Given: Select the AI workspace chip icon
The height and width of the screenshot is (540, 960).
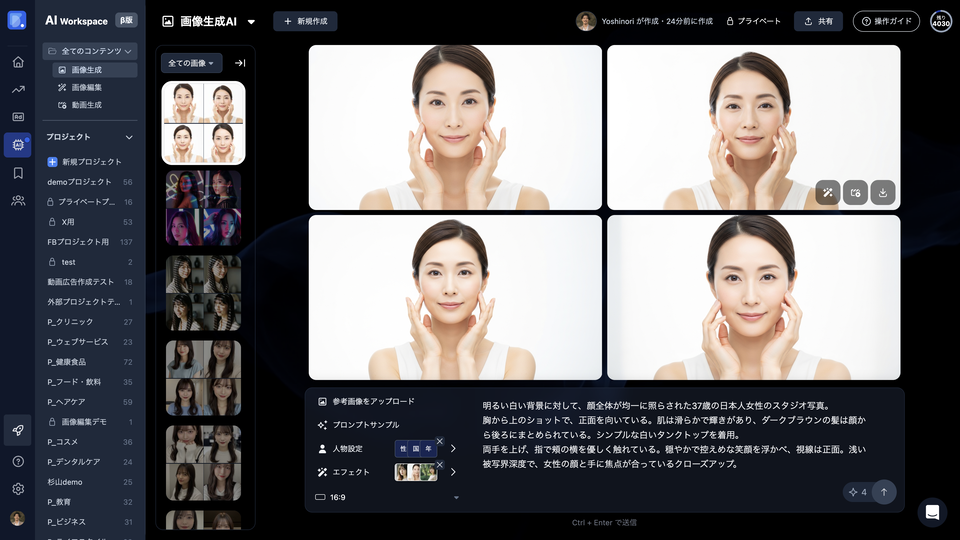Looking at the screenshot, I should click(x=18, y=145).
